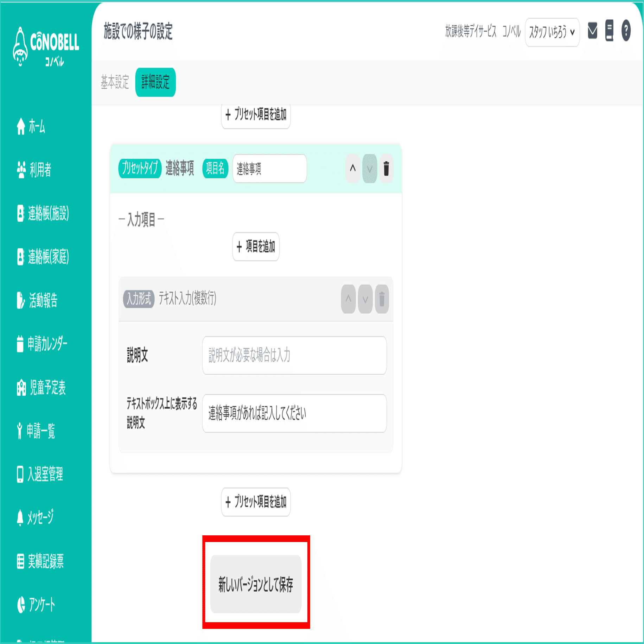Switch to the 基本設定 tab
644x644 pixels.
click(115, 82)
